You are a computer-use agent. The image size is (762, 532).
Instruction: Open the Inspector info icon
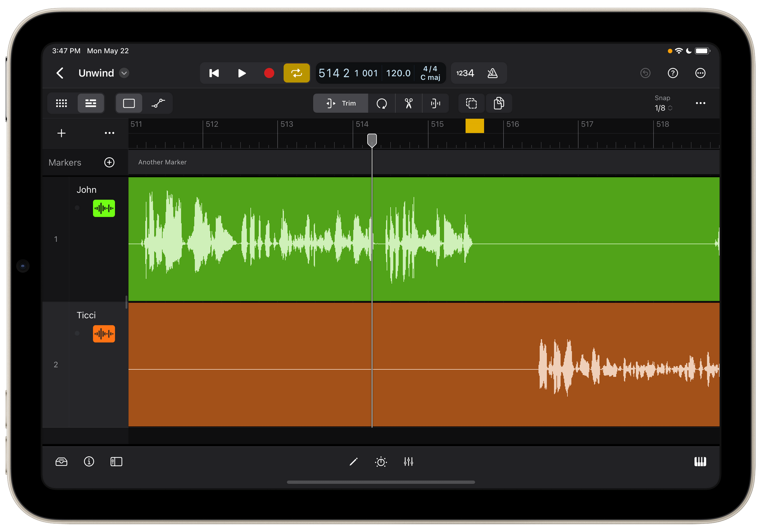pyautogui.click(x=89, y=462)
